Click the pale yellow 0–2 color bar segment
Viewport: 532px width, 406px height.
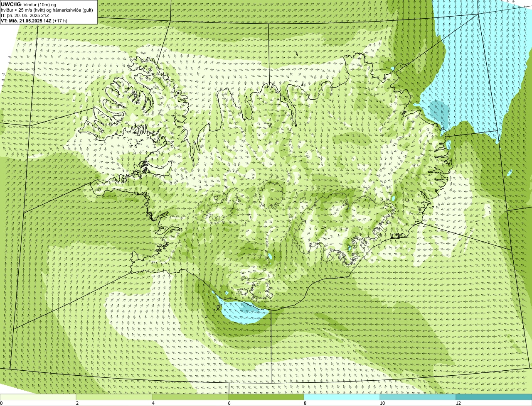38,397
